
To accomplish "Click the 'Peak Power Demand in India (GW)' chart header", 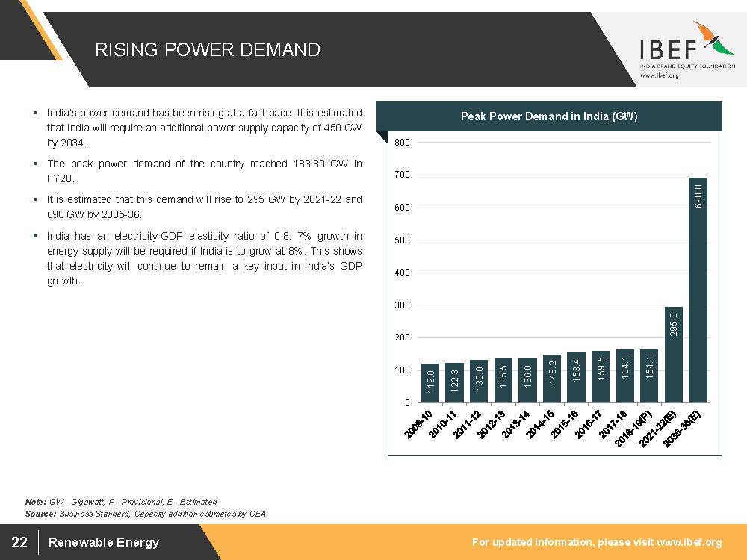I will [549, 116].
